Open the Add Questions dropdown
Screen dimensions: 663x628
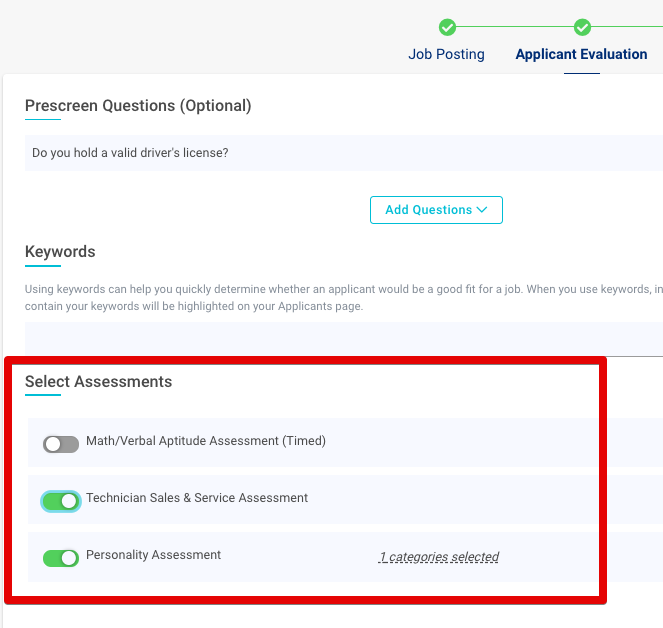(436, 210)
